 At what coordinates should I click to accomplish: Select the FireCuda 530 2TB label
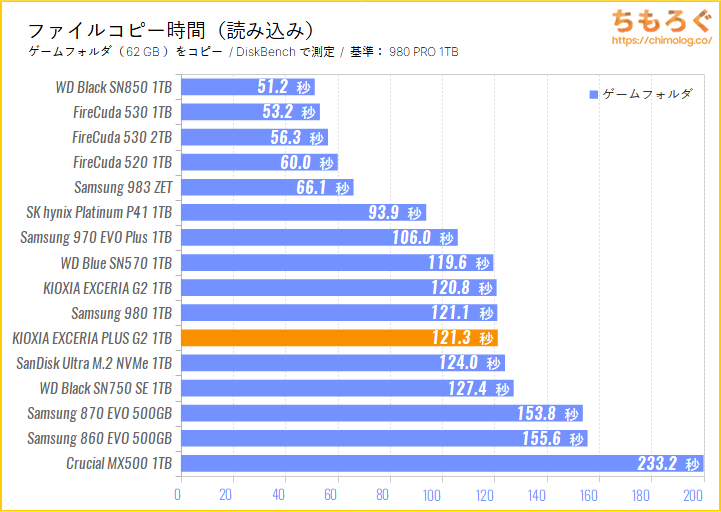tap(122, 137)
